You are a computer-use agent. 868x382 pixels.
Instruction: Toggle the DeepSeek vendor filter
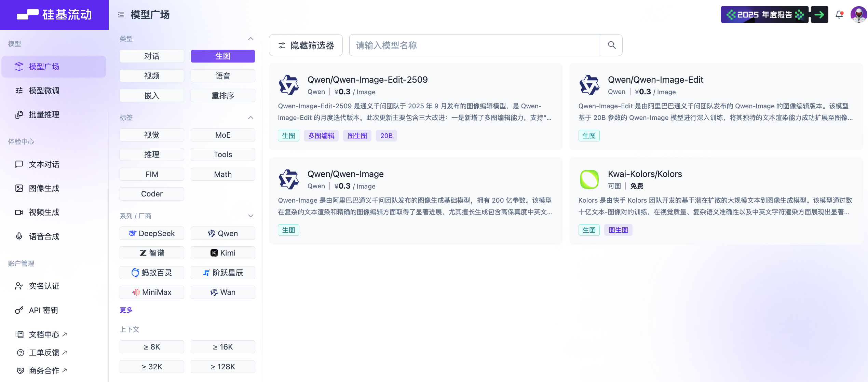pos(152,233)
